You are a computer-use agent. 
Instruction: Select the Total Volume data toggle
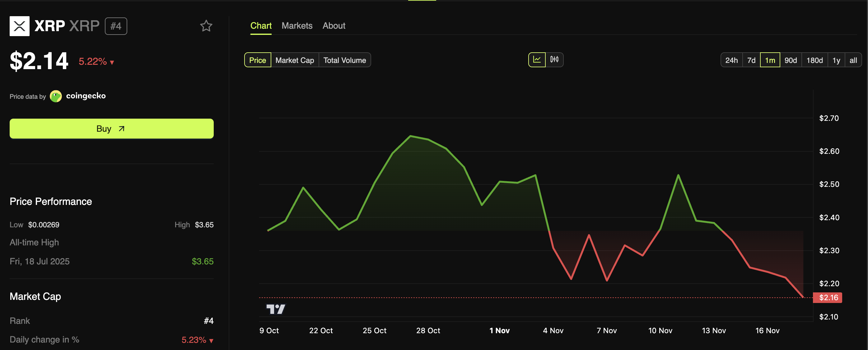click(x=344, y=60)
